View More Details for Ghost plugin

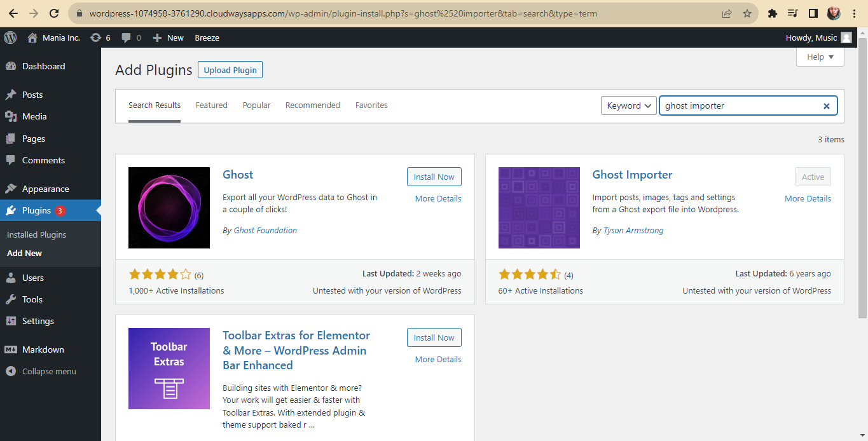(x=438, y=198)
